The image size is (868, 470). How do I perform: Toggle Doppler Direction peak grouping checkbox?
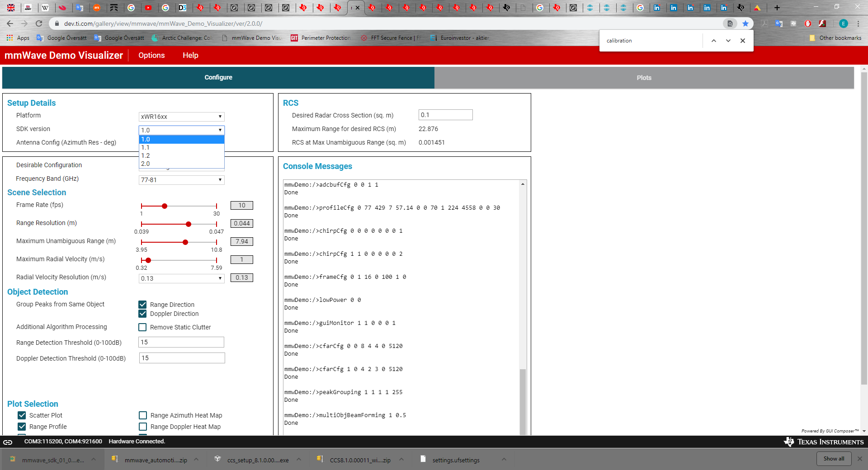[142, 314]
